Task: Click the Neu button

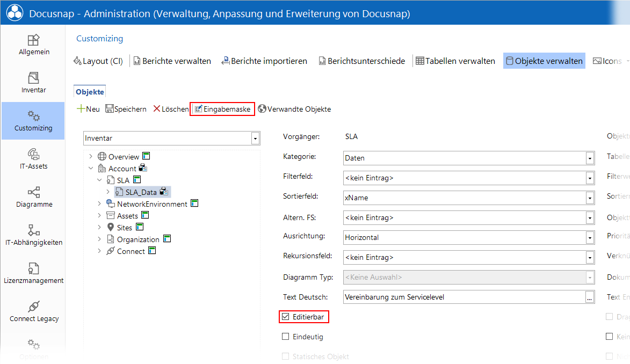Action: [88, 109]
